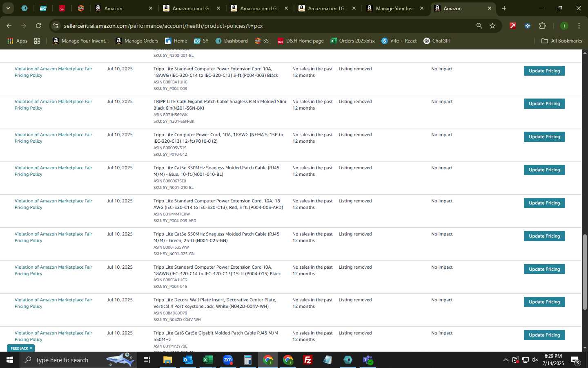The image size is (588, 368).
Task: Click the red arrow extension icon
Action: [513, 26]
